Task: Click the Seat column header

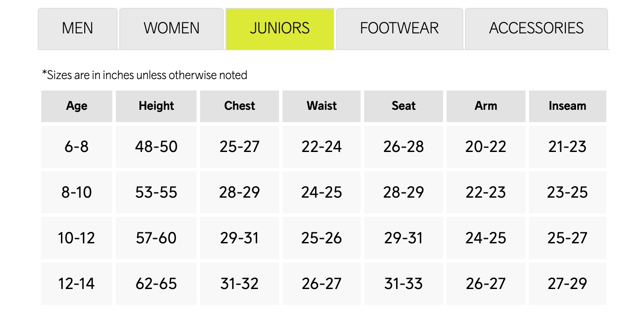Action: [x=404, y=106]
